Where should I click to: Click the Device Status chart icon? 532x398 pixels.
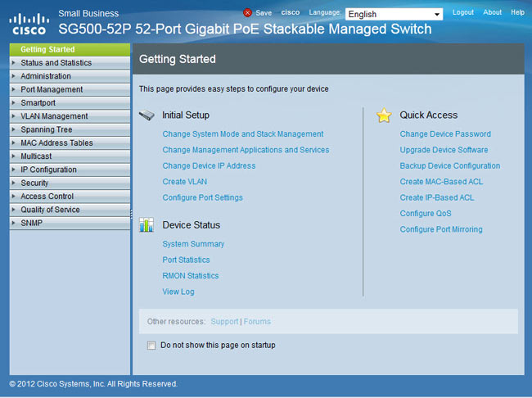click(x=147, y=225)
